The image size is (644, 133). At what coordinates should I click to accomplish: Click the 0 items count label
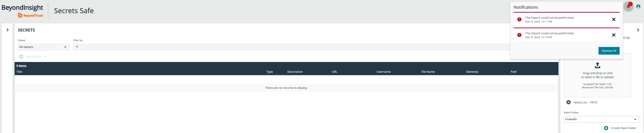click(x=21, y=66)
